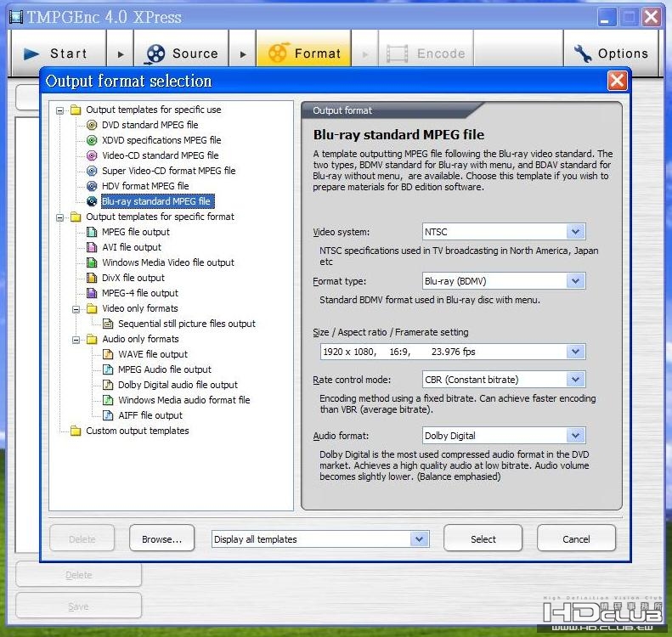
Task: Collapse the Audio only formats node
Action: pos(76,340)
